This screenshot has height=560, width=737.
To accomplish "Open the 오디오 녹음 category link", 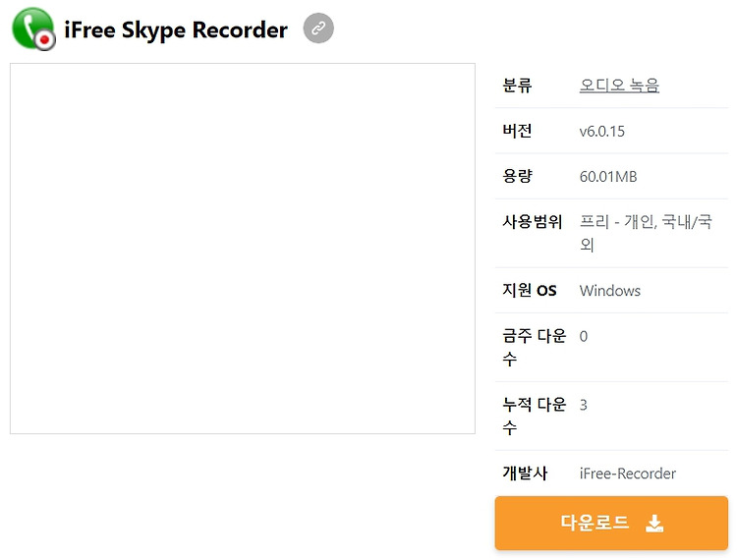I will [x=619, y=85].
